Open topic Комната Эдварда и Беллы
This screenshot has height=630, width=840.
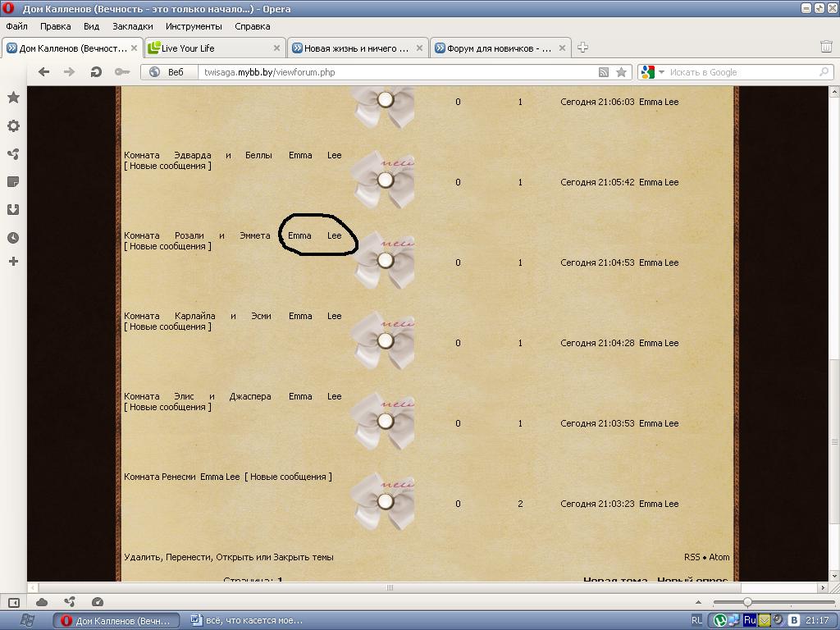pyautogui.click(x=198, y=155)
